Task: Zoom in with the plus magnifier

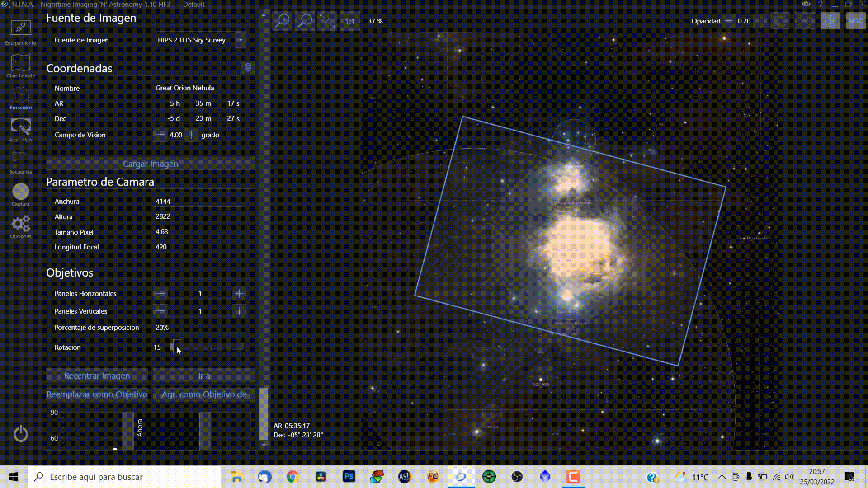Action: pyautogui.click(x=283, y=21)
